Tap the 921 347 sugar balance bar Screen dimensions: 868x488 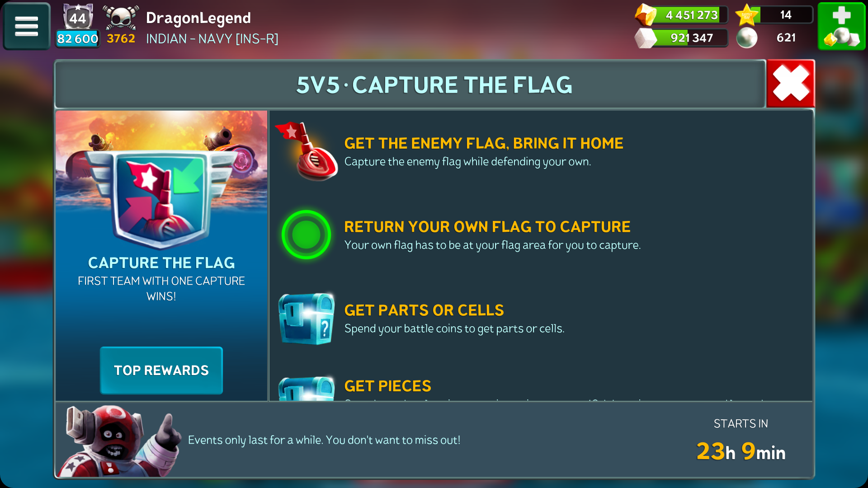[x=692, y=38]
